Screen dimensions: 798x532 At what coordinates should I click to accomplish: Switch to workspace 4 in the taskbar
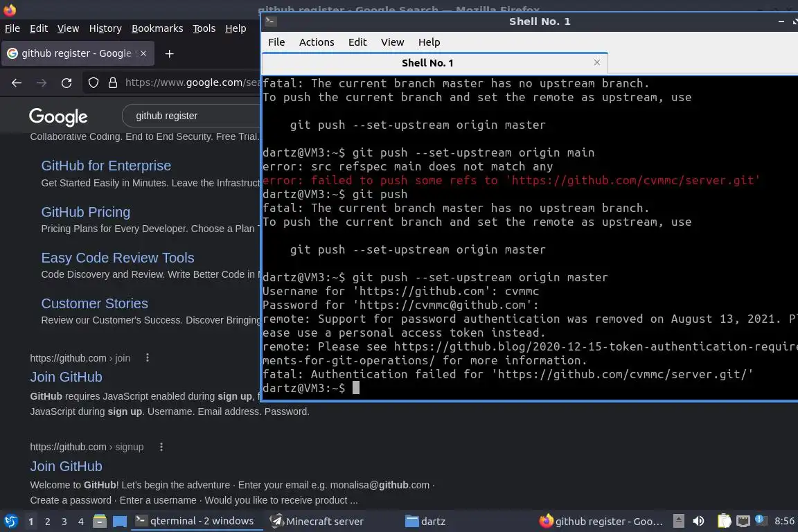point(81,522)
